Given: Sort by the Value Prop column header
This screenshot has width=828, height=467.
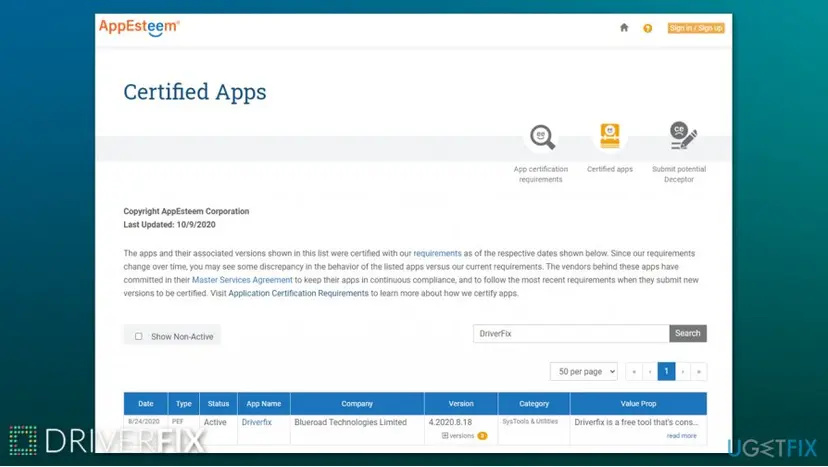Looking at the screenshot, I should tap(638, 404).
